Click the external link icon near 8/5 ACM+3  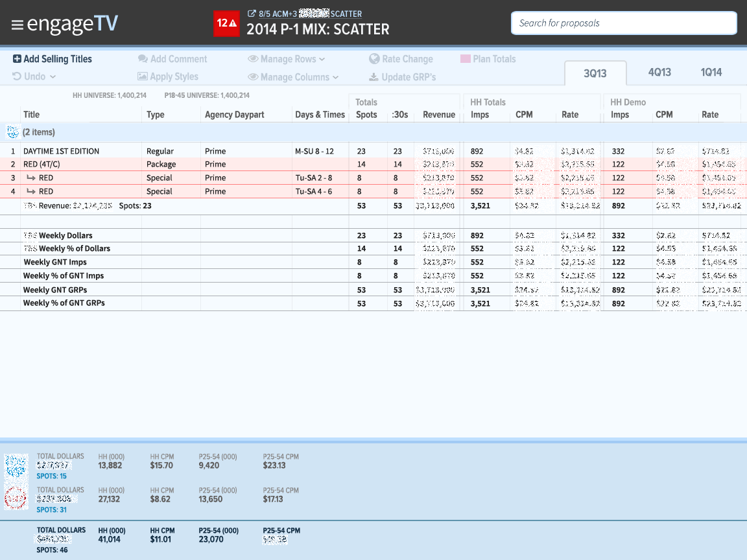click(252, 14)
